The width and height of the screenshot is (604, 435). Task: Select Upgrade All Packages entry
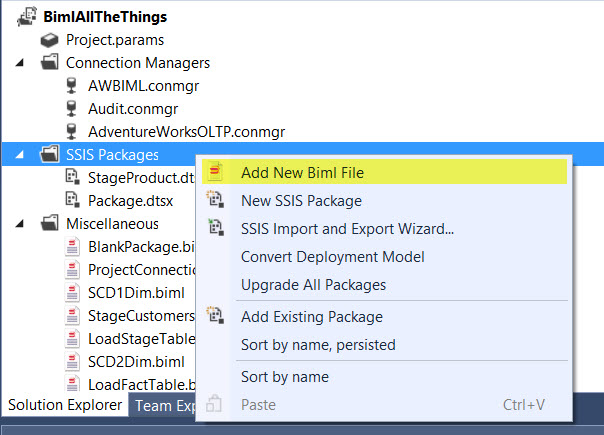click(x=314, y=285)
